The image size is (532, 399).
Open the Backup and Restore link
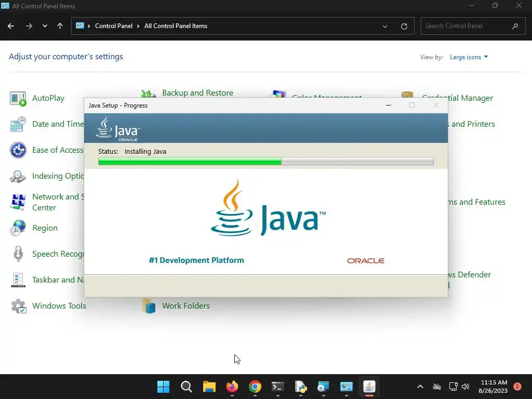pyautogui.click(x=197, y=93)
